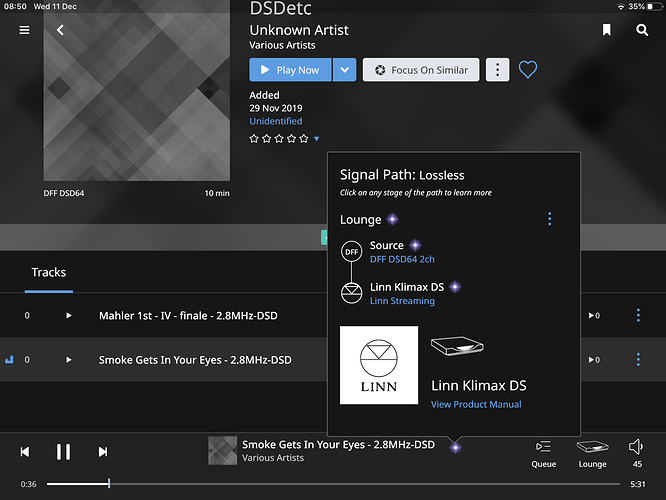This screenshot has width=666, height=500.
Task: Select the album cover artwork
Action: coord(137,90)
